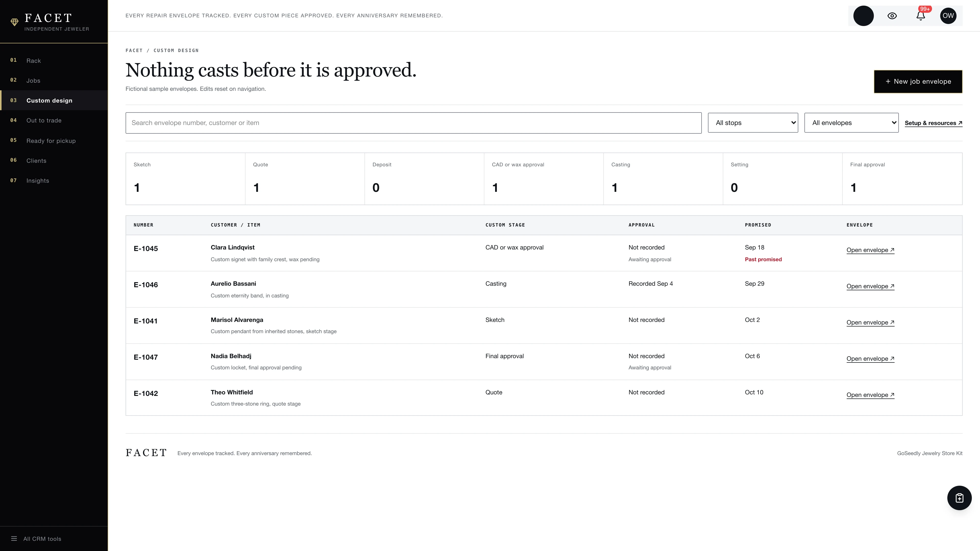Select the Casting stage card
The height and width of the screenshot is (551, 980).
(x=664, y=179)
